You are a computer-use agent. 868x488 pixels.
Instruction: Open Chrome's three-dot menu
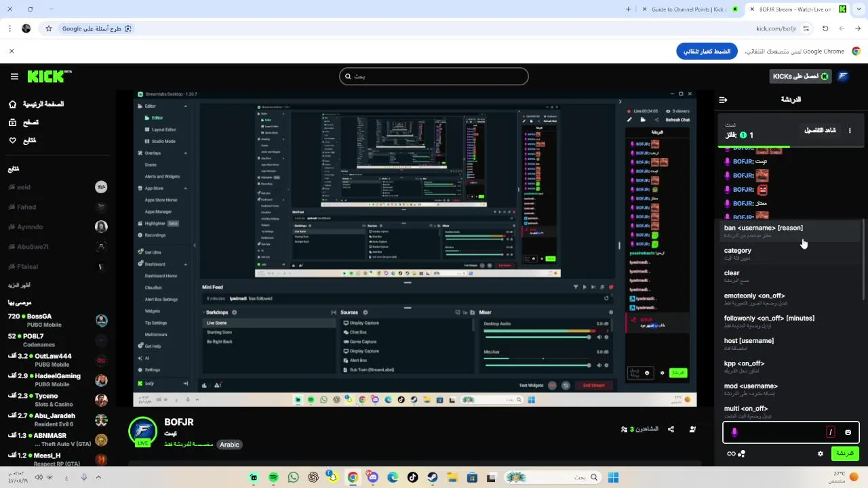(x=9, y=28)
